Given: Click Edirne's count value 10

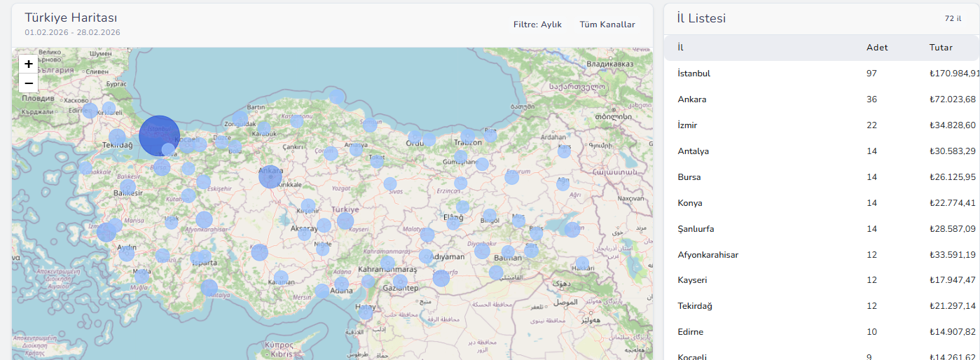Looking at the screenshot, I should coord(871,332).
